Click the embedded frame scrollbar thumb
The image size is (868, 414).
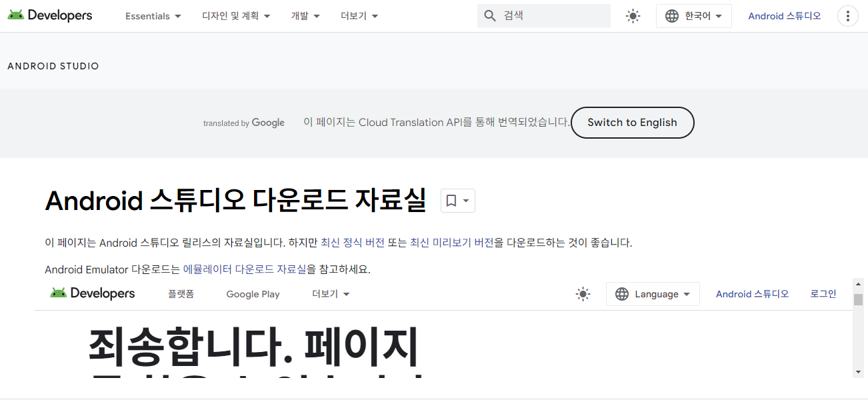(858, 300)
